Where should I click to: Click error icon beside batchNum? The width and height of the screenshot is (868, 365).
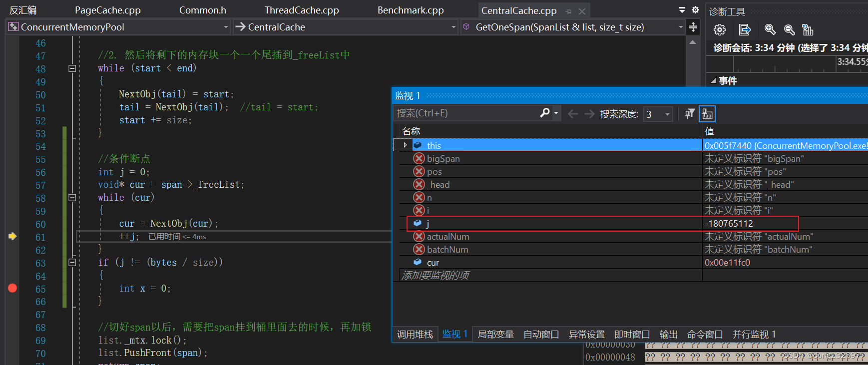(x=419, y=249)
